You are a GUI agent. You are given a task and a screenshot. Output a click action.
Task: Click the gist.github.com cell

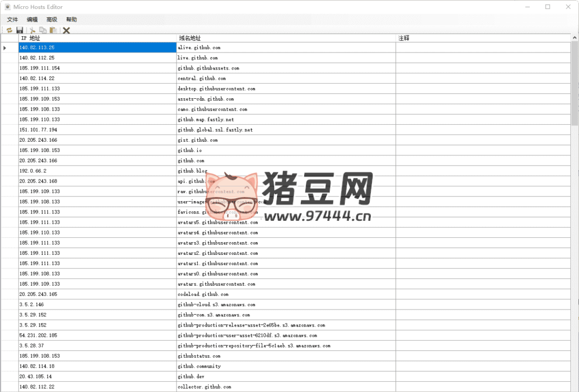[286, 140]
